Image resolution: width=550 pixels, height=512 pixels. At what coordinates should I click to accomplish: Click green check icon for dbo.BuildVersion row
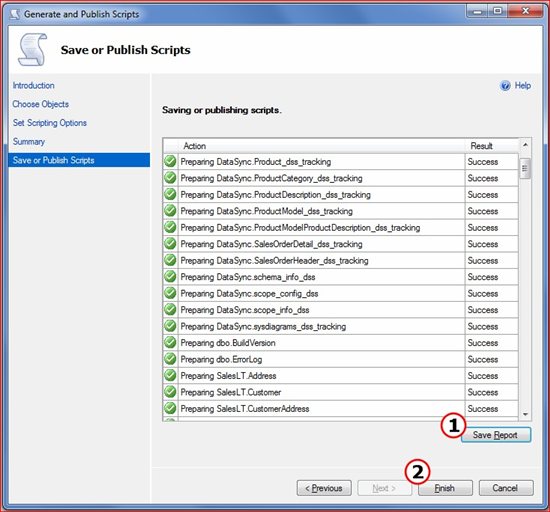(170, 343)
